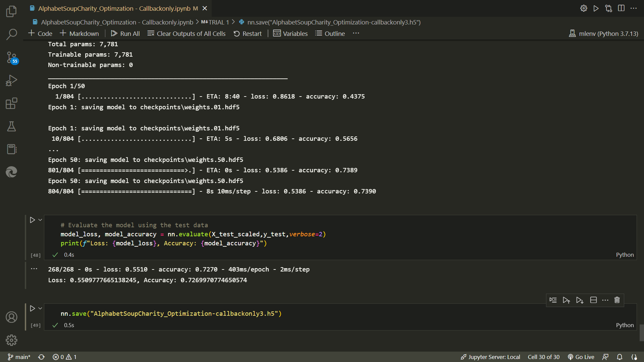This screenshot has height=362, width=644.
Task: Click the split cell icon in cell toolbar
Action: point(593,300)
